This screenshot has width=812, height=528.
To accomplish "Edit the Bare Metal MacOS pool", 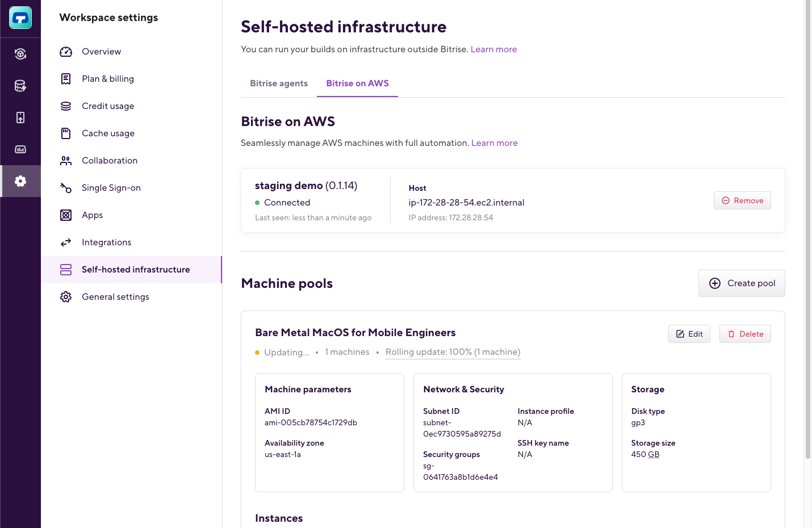I will [x=689, y=334].
